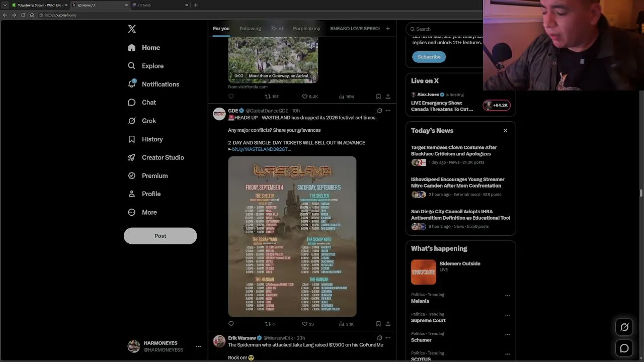This screenshot has width=644, height=362.
Task: Share the visitflorida.com video post
Action: pyautogui.click(x=387, y=97)
